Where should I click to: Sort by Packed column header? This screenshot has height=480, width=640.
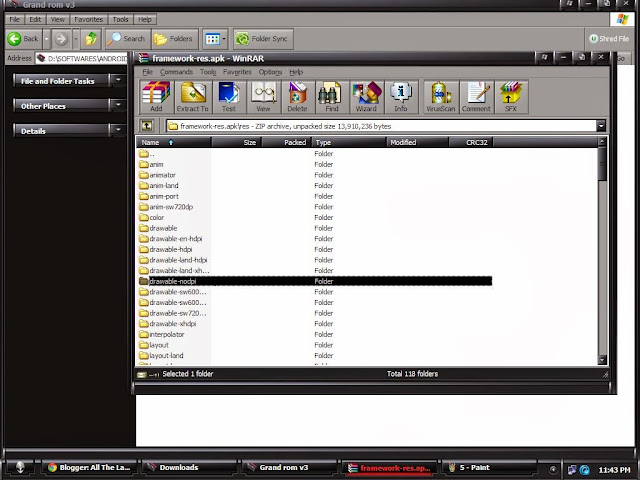(x=286, y=142)
